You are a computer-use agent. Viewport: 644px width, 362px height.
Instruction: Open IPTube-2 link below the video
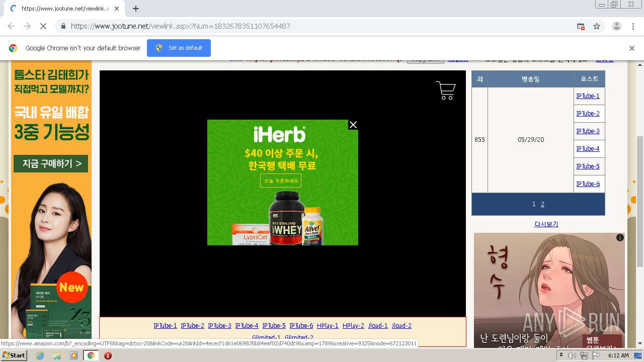pos(193,326)
